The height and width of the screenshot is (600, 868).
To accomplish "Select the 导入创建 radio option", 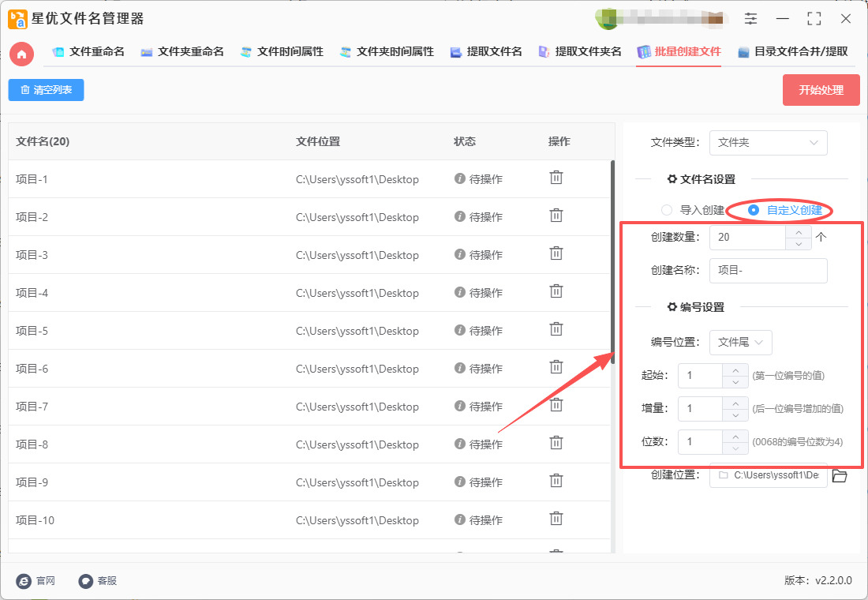I will click(x=693, y=210).
